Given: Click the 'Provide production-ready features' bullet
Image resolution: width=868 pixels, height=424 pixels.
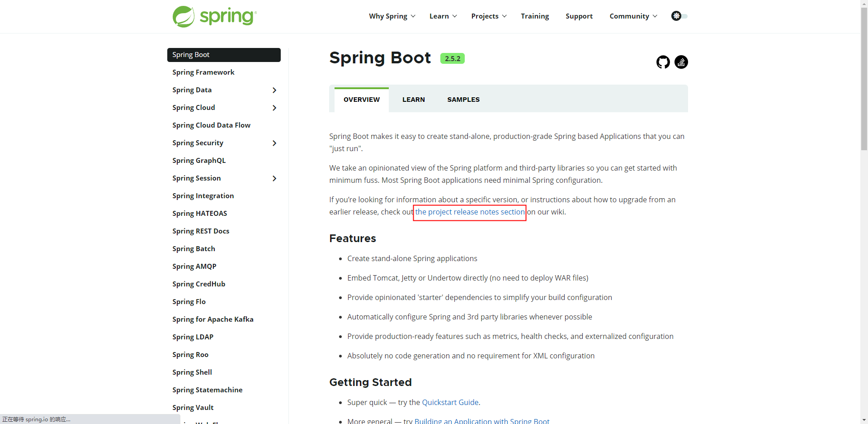Looking at the screenshot, I should click(x=510, y=336).
